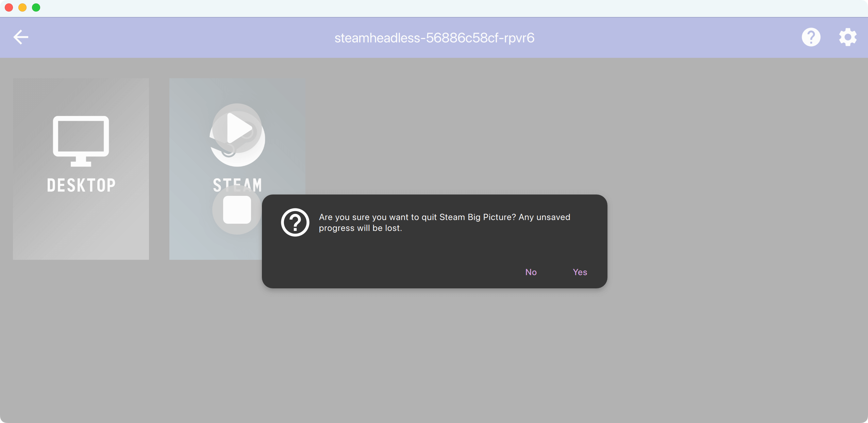868x423 pixels.
Task: Click the DESKTOP label text
Action: click(81, 185)
